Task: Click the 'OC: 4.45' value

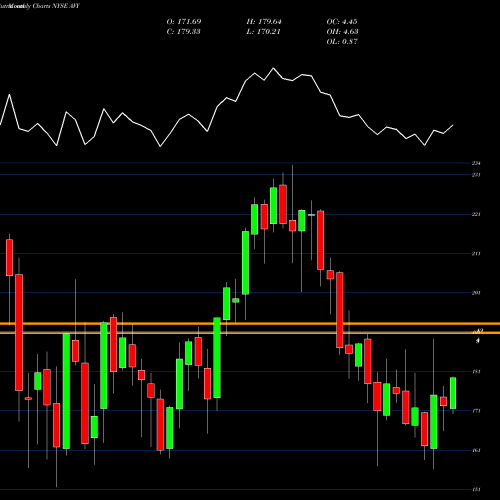Action: tap(342, 22)
